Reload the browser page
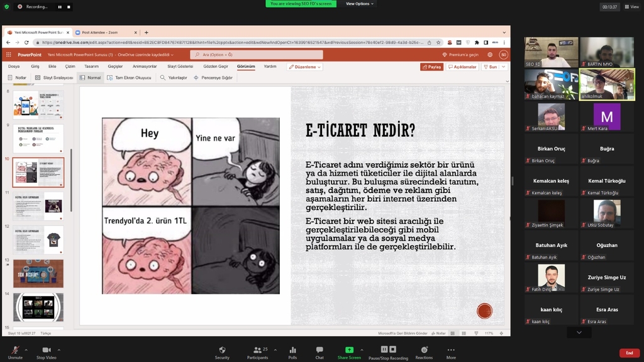Screen dimensions: 644x362 (26, 42)
